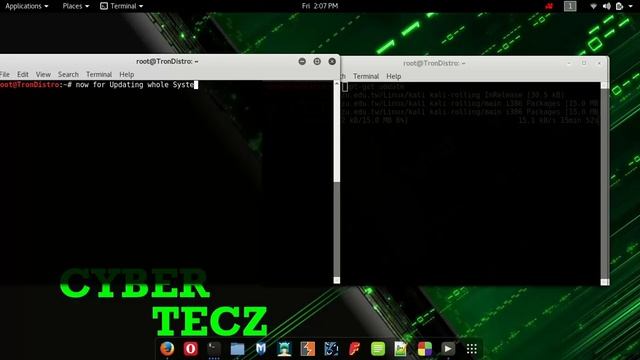Viewport: 640px width, 360px height.
Task: Open Armitage from the dock
Action: coord(284,349)
